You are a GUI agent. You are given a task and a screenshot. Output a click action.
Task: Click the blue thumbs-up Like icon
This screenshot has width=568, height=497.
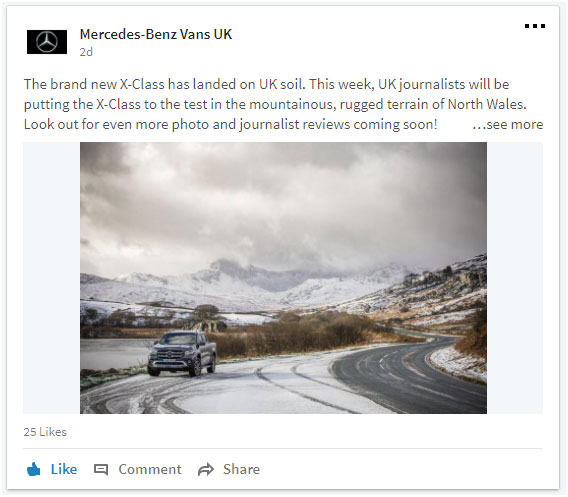34,469
